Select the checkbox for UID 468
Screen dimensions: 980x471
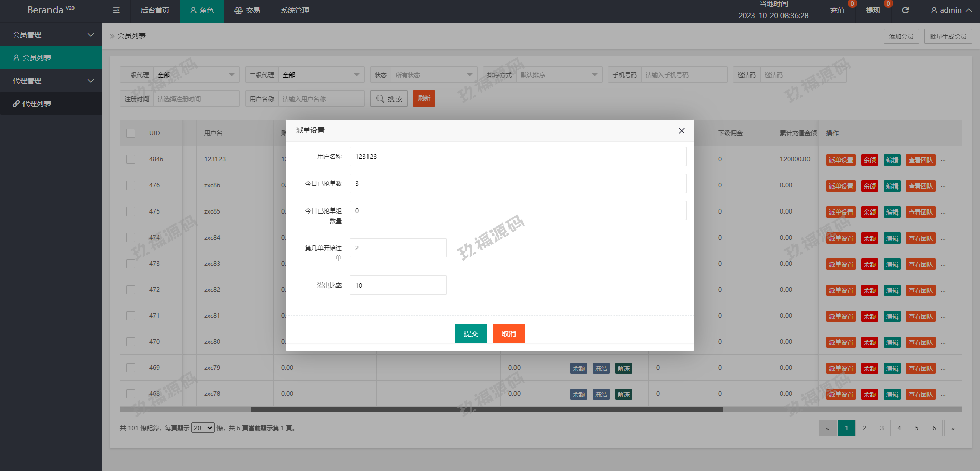pyautogui.click(x=131, y=394)
